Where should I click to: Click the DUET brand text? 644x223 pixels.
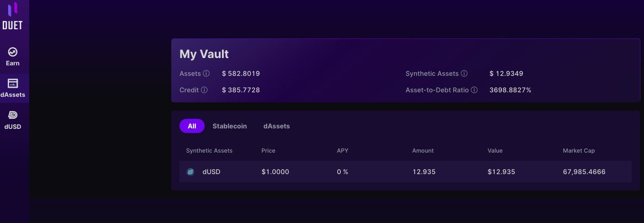pos(12,26)
